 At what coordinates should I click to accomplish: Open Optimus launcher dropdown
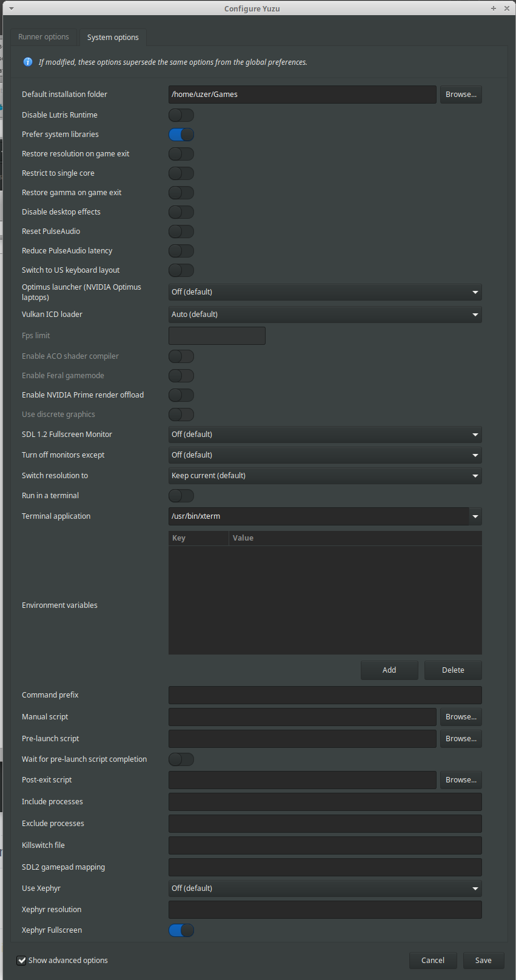click(x=325, y=292)
